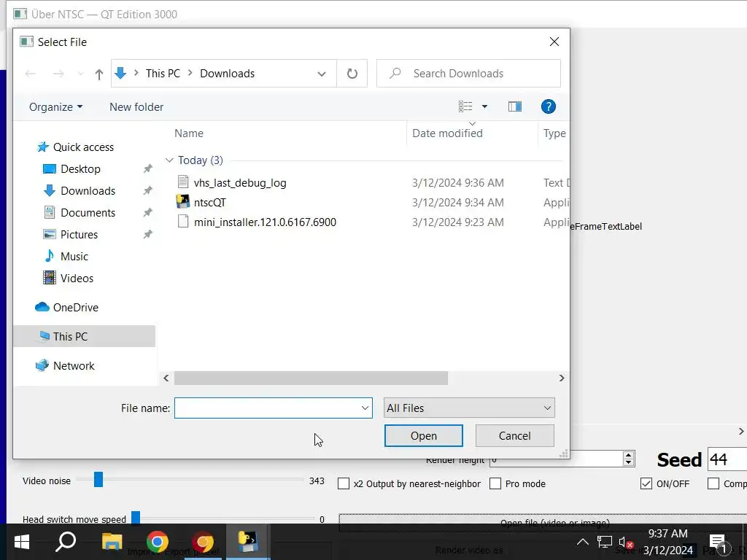
Task: Go up one folder level with the arrow
Action: coord(98,74)
